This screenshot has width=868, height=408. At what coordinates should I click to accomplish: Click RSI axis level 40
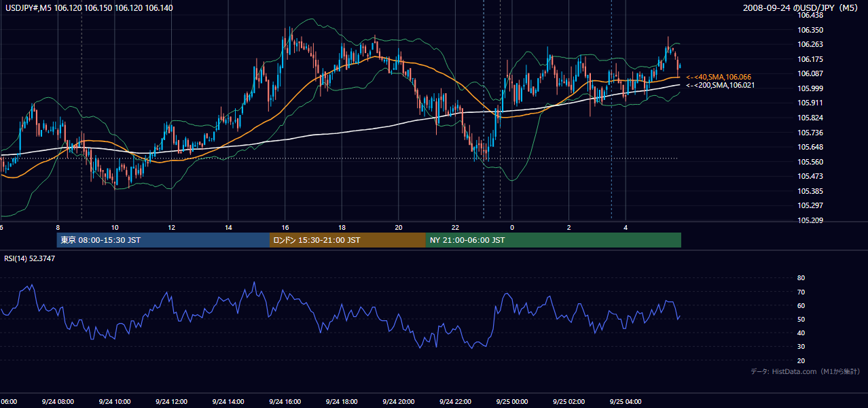[801, 333]
